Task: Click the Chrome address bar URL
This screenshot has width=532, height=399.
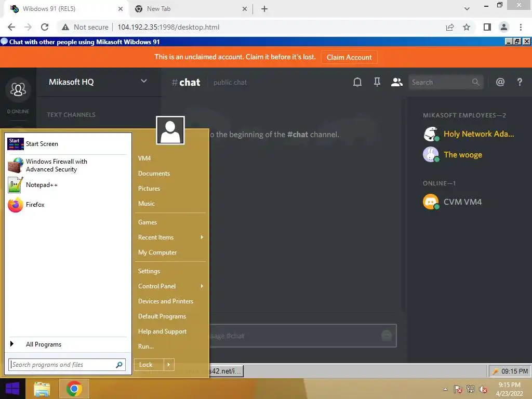Action: (x=168, y=27)
